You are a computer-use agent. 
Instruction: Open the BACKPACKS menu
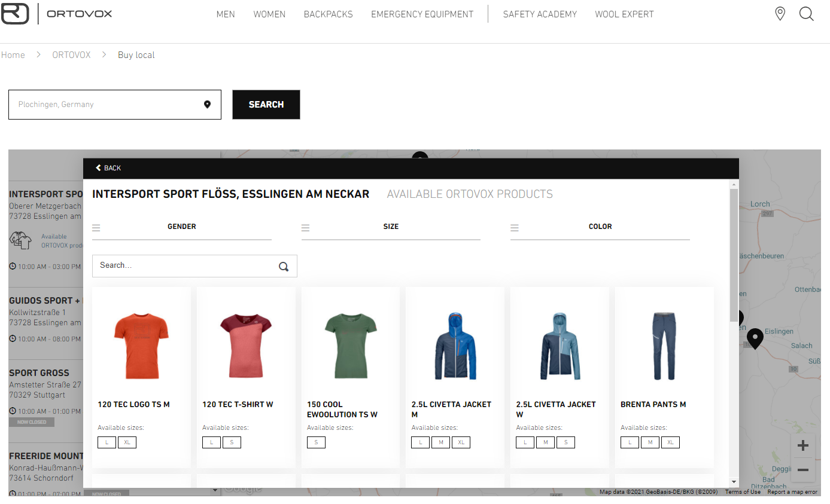(x=328, y=14)
